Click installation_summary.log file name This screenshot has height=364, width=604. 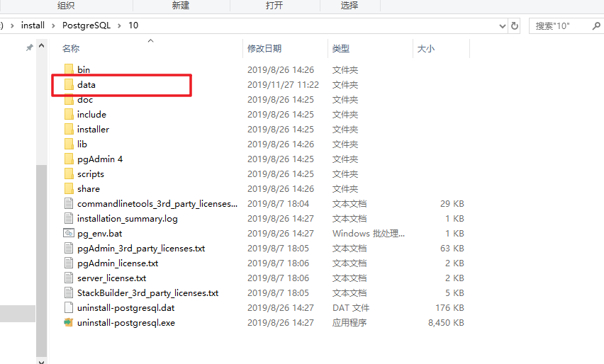coord(128,219)
